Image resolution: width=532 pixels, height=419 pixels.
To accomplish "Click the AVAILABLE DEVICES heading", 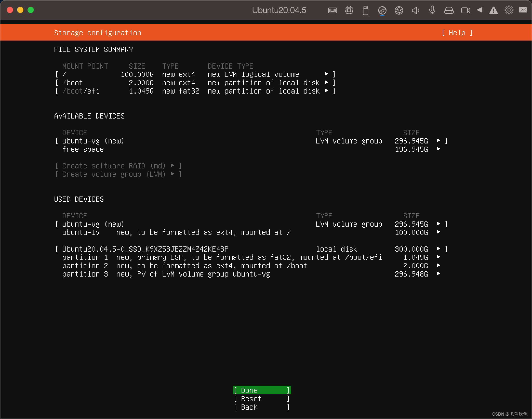I will (x=89, y=116).
